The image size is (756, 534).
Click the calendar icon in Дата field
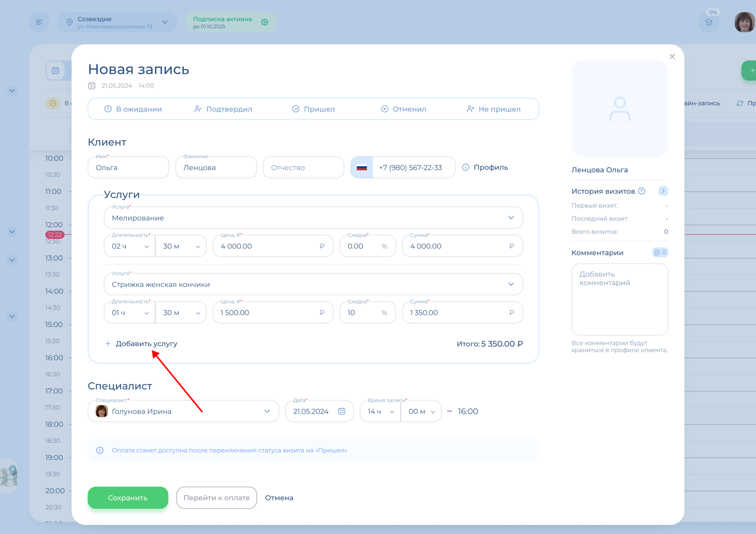pos(342,411)
